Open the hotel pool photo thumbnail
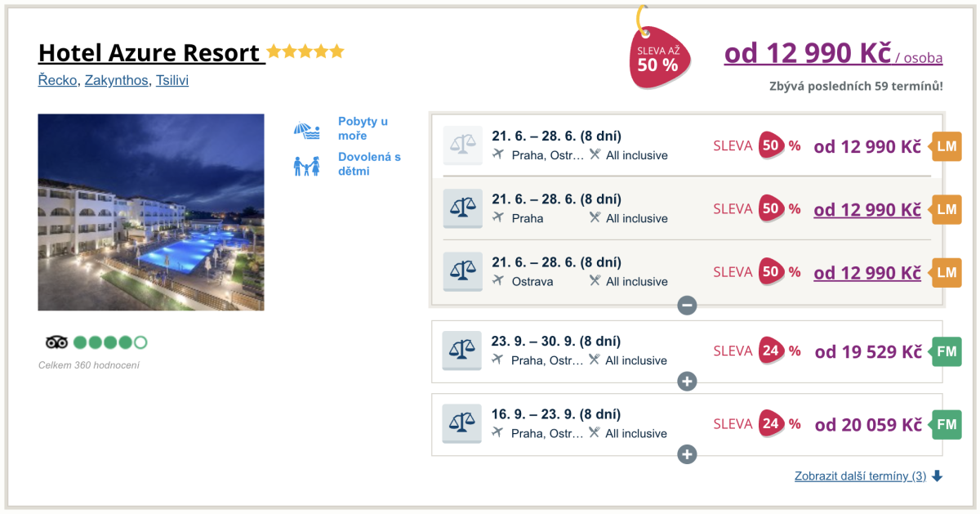Screen dimensions: 980x514 [151, 212]
